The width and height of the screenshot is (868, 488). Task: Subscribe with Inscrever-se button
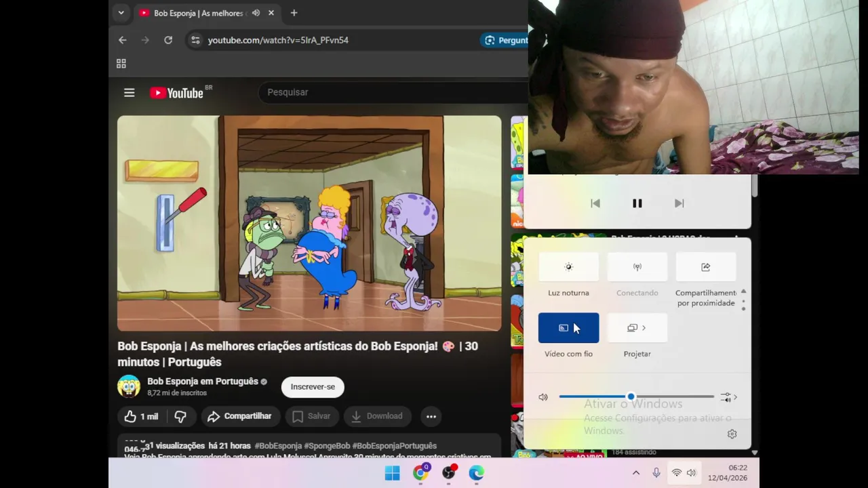tap(313, 387)
